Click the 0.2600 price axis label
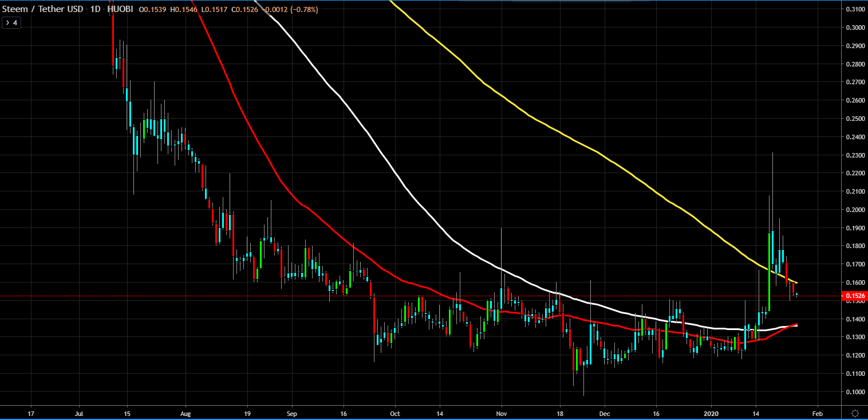Viewport: 868px width, 420px height. click(855, 100)
